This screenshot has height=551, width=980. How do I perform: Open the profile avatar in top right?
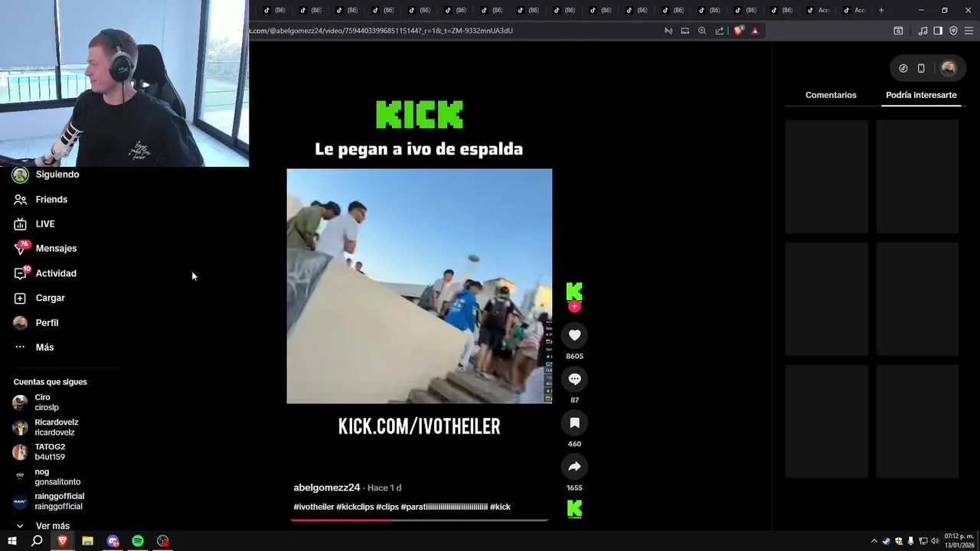(x=948, y=68)
